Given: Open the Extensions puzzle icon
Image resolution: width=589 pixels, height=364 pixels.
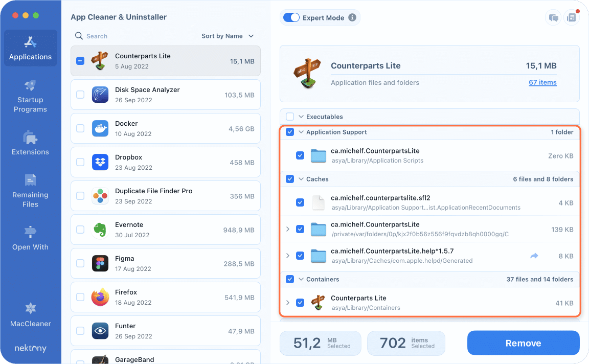Looking at the screenshot, I should [31, 138].
